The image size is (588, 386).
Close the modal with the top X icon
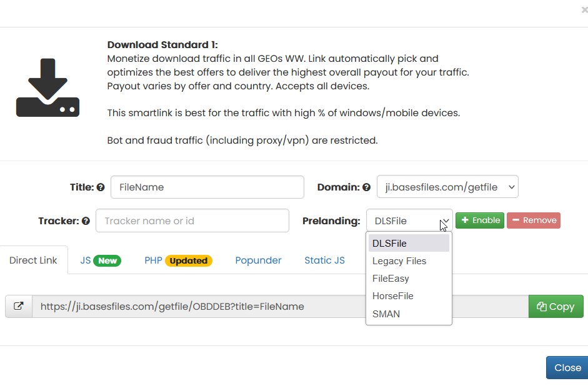click(x=584, y=10)
